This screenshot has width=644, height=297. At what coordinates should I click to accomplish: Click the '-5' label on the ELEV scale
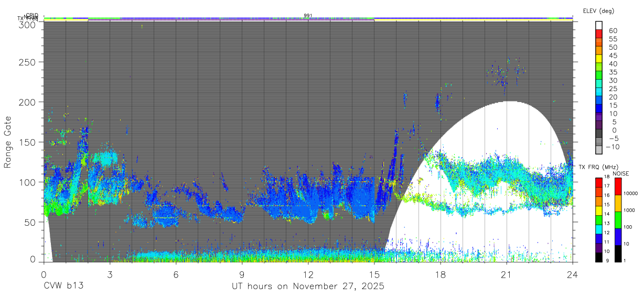(x=613, y=138)
